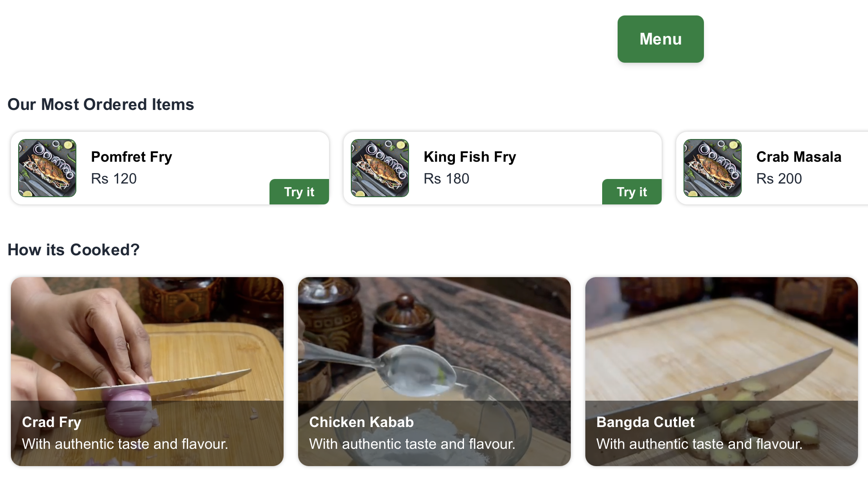Click the description text under Chicken Kabab
The height and width of the screenshot is (477, 868).
(x=412, y=444)
